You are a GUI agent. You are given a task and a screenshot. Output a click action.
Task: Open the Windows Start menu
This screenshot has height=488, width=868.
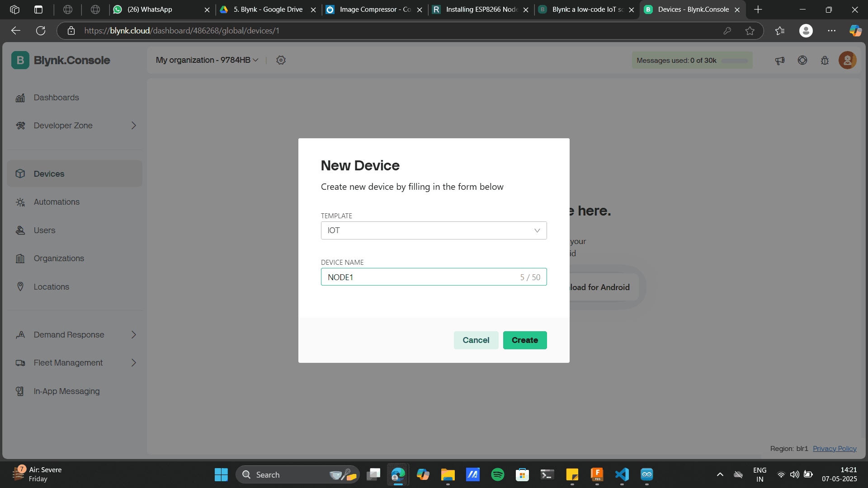click(221, 474)
